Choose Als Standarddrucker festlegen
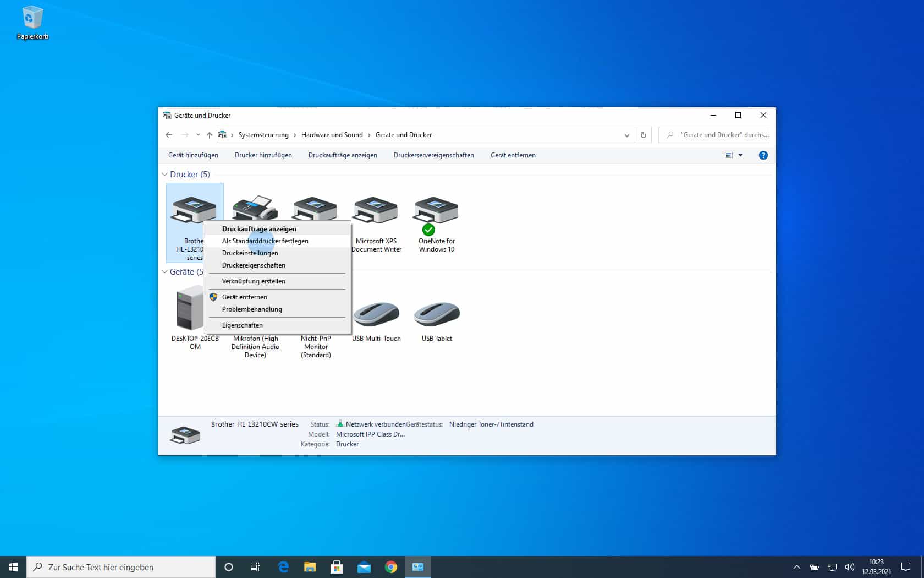The image size is (924, 578). click(277, 241)
